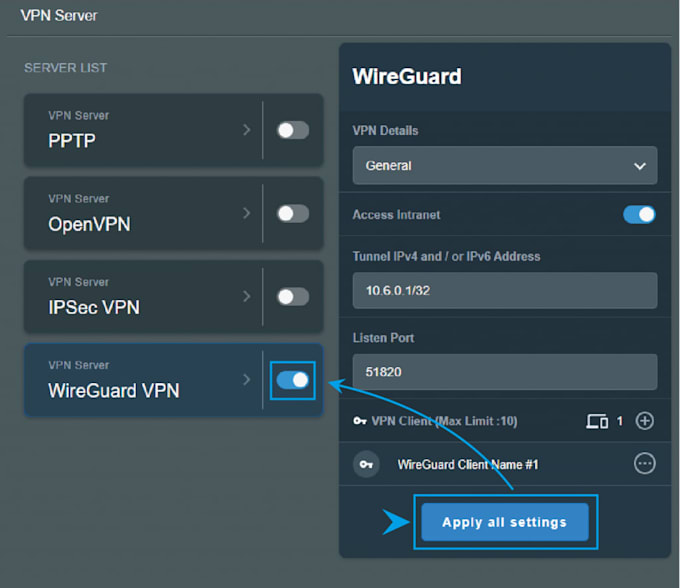Click the VPN Server page title
The image size is (680, 588).
[59, 16]
